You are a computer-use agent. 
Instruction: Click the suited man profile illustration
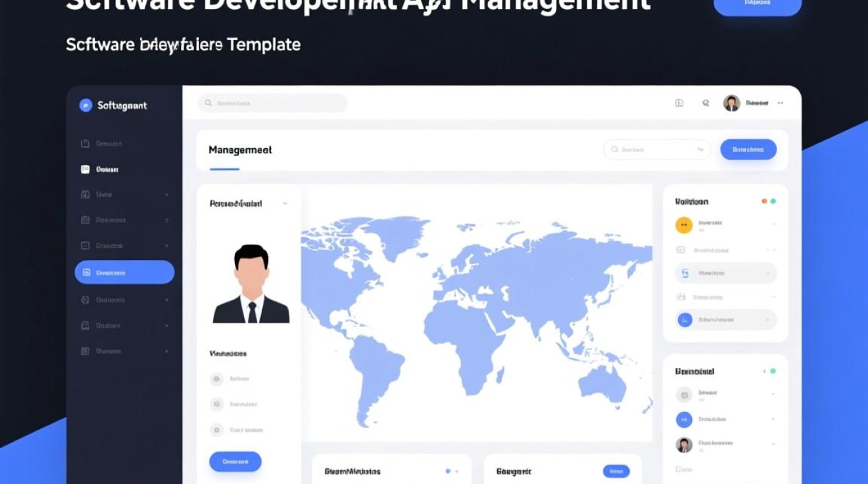click(x=251, y=284)
